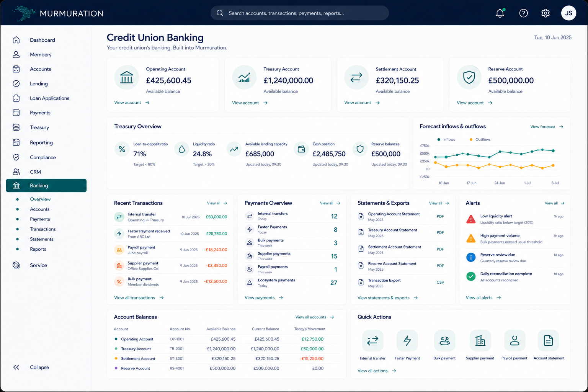
Task: Open the notifications bell
Action: (500, 13)
